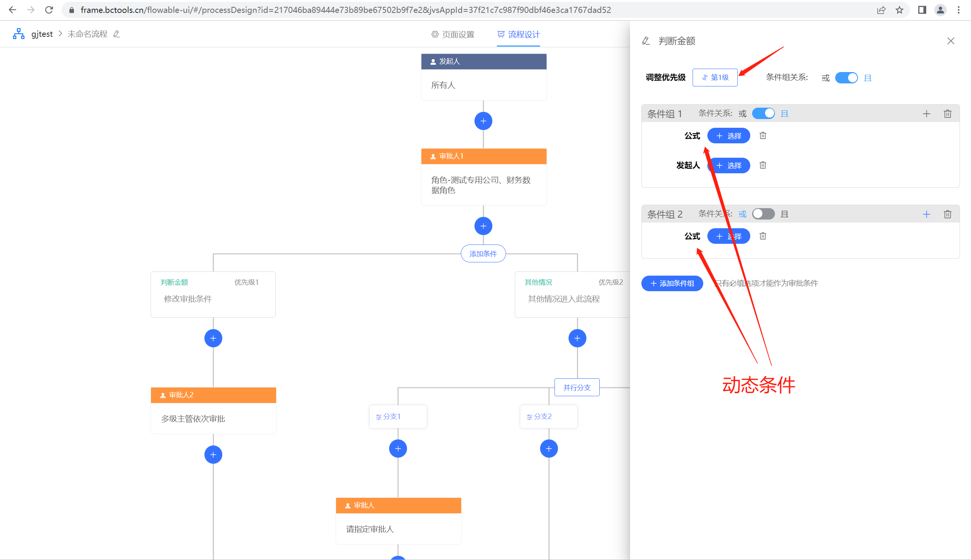
Task: Open the browser profile avatar
Action: click(940, 10)
